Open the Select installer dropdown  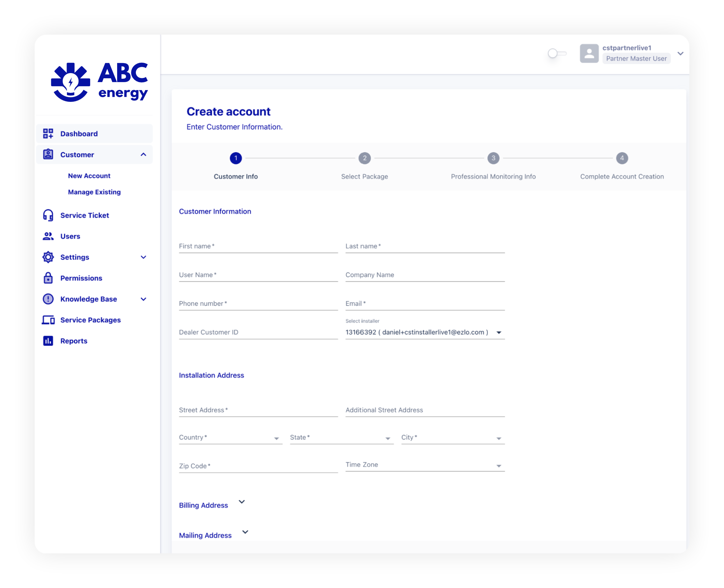pos(425,332)
